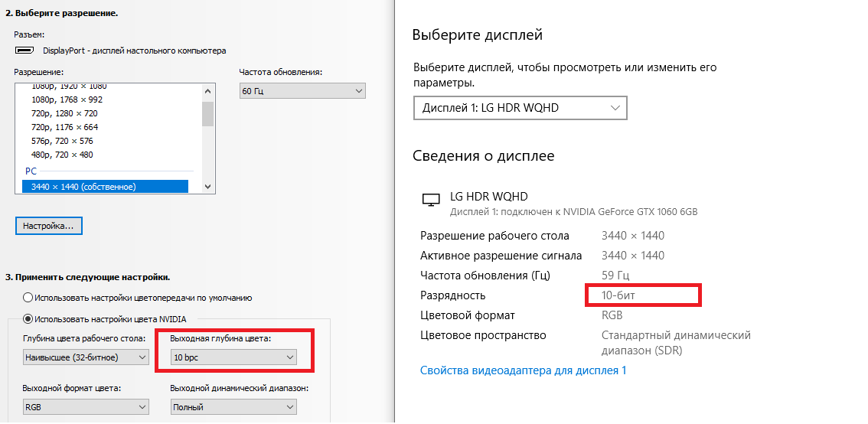Expand the output dynamic range dropdown

point(233,407)
